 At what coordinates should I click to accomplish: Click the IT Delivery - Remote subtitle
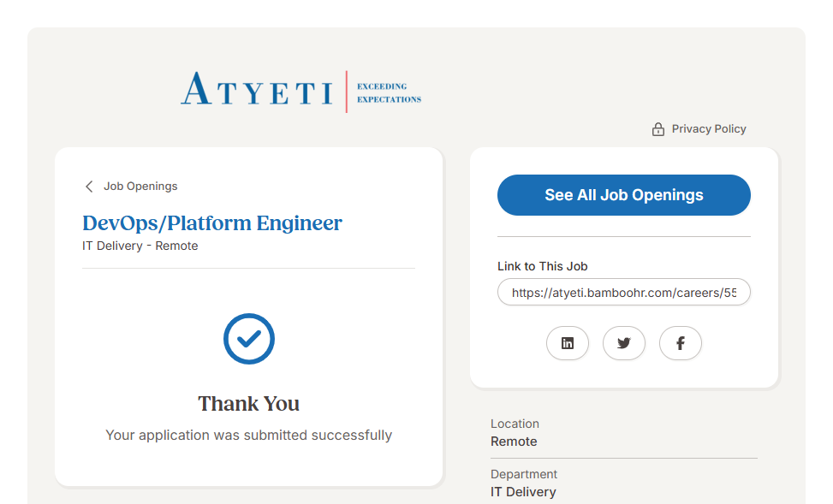pos(140,246)
